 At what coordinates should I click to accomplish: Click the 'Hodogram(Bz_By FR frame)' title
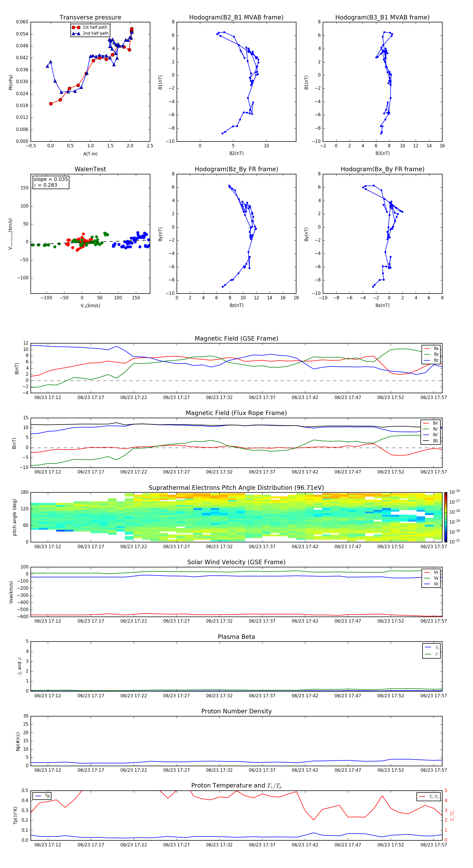tap(236, 169)
